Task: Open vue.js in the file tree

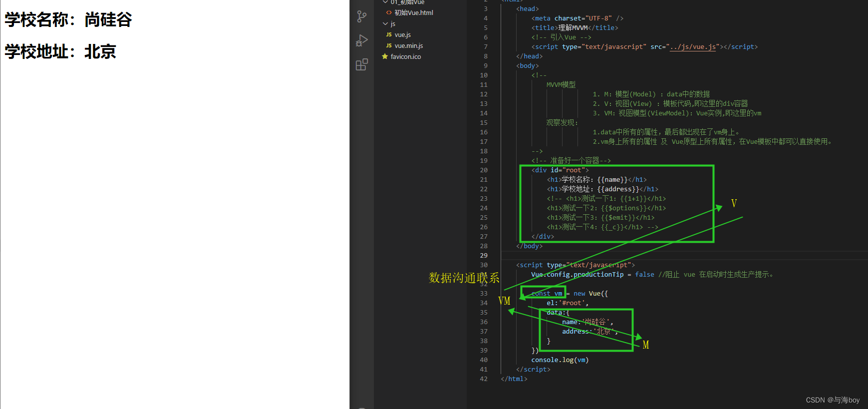Action: pyautogui.click(x=403, y=34)
